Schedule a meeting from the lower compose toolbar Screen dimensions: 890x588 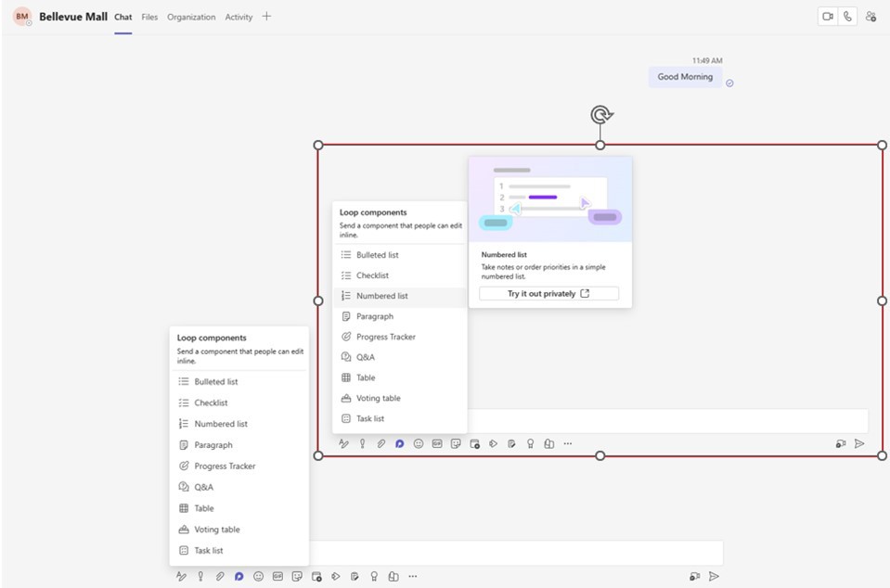click(316, 576)
